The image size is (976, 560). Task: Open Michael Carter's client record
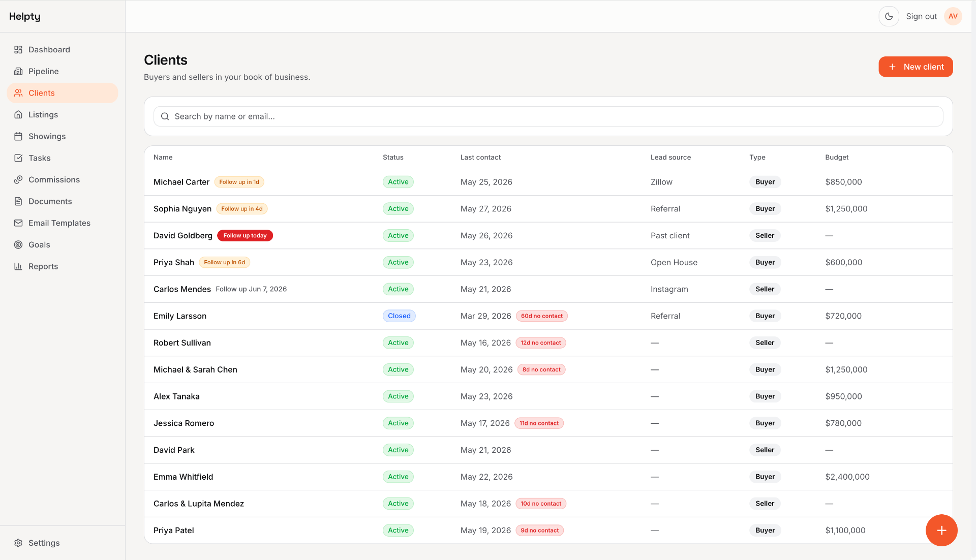click(181, 182)
